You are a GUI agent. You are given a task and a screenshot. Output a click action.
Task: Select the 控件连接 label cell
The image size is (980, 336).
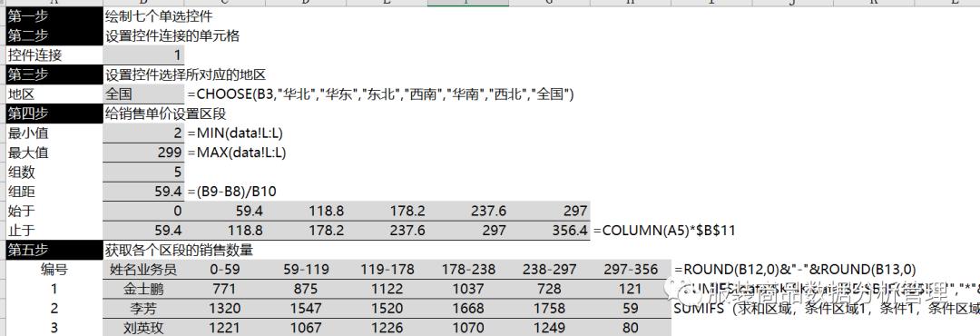pyautogui.click(x=54, y=55)
